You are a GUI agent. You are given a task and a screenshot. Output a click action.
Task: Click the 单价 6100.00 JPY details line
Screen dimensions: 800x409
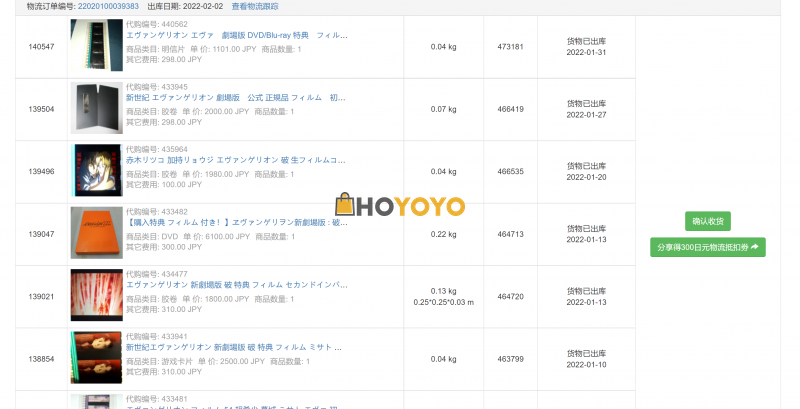point(211,237)
